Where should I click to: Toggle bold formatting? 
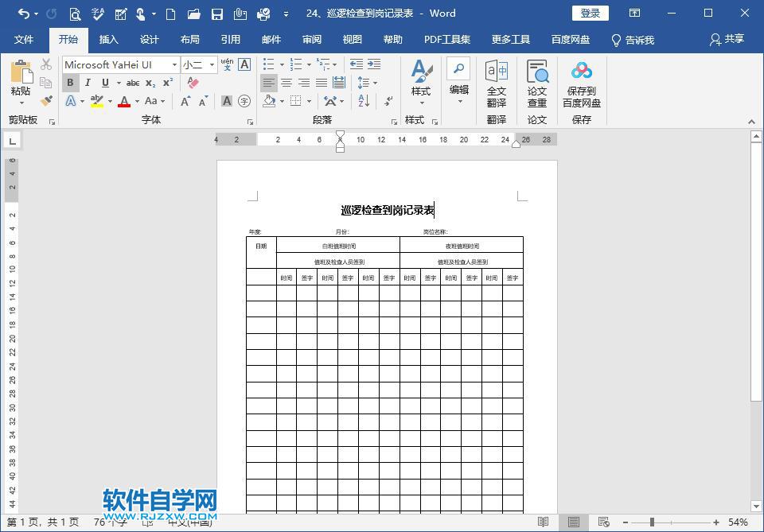pos(70,82)
